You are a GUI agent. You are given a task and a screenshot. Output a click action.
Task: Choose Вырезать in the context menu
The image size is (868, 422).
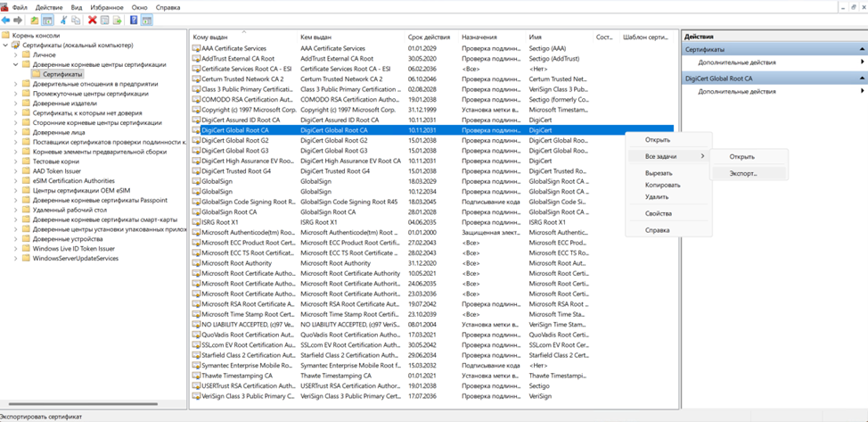point(668,174)
